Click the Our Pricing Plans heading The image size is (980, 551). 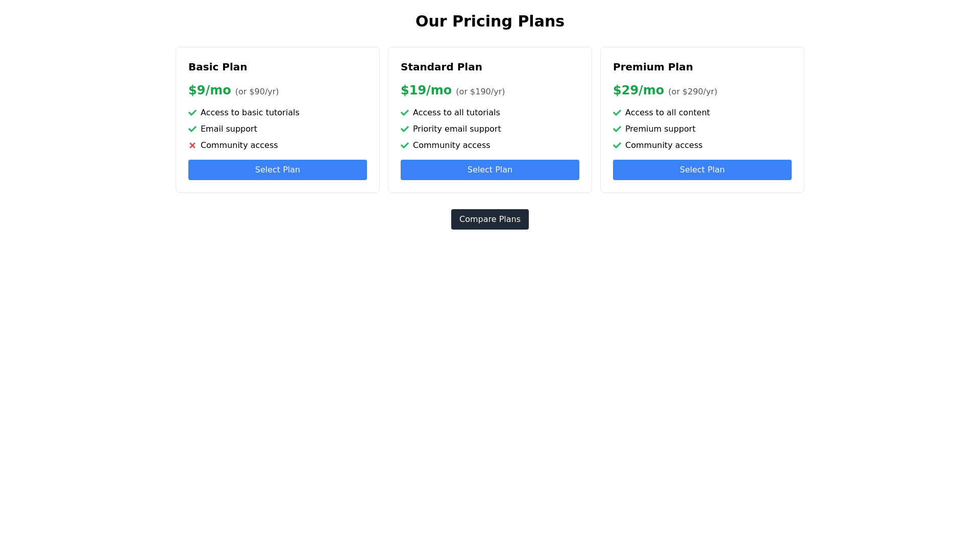point(489,21)
